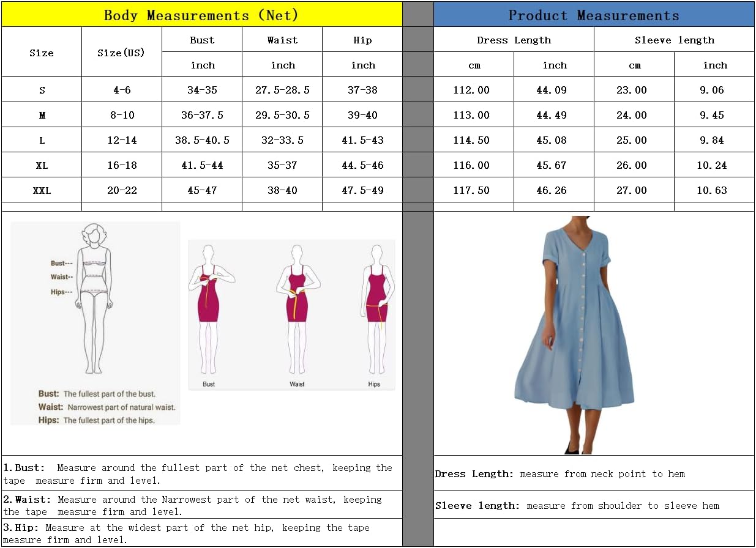Viewport: 756px width, 548px height.
Task: Select dress length "116.00" cm cell
Action: pyautogui.click(x=474, y=165)
